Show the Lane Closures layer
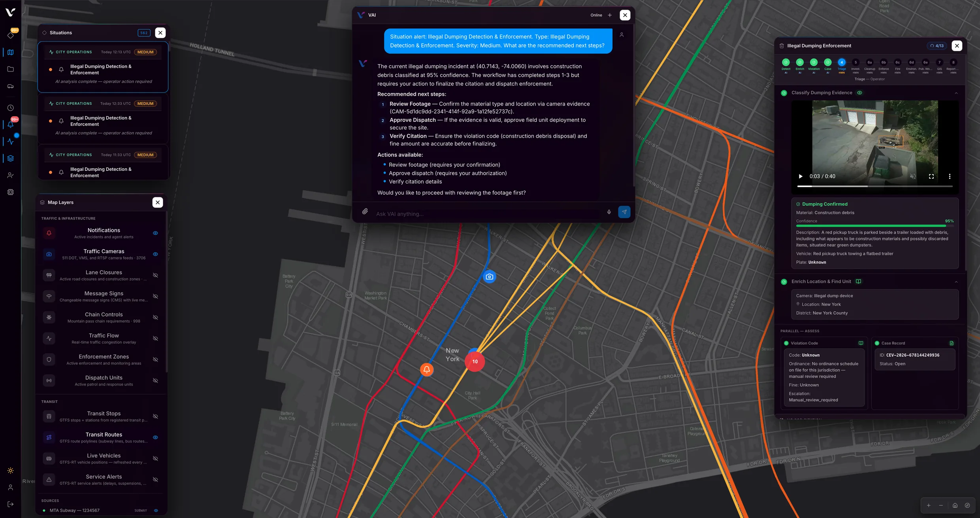The image size is (980, 518). pyautogui.click(x=156, y=275)
